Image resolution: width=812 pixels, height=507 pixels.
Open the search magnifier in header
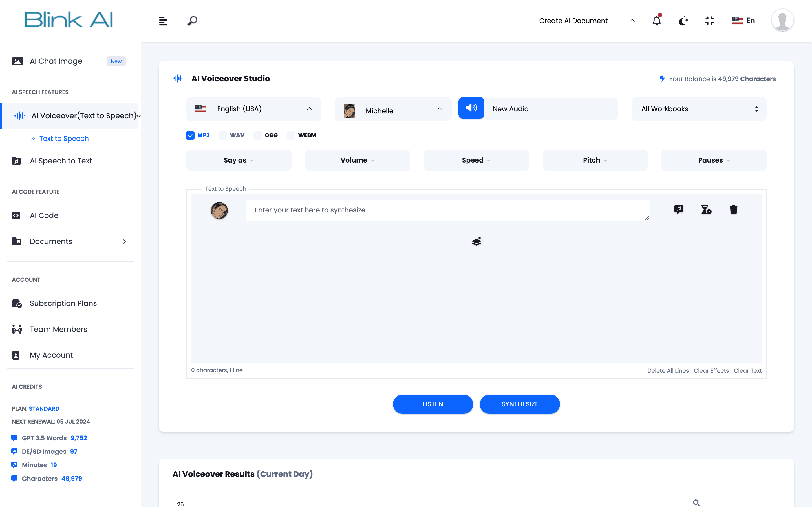point(192,21)
